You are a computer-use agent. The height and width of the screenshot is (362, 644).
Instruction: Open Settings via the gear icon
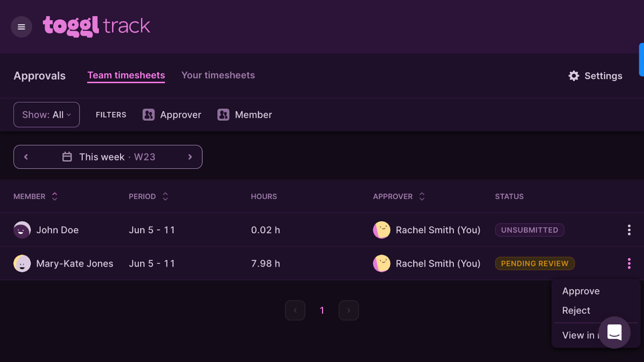pos(574,76)
